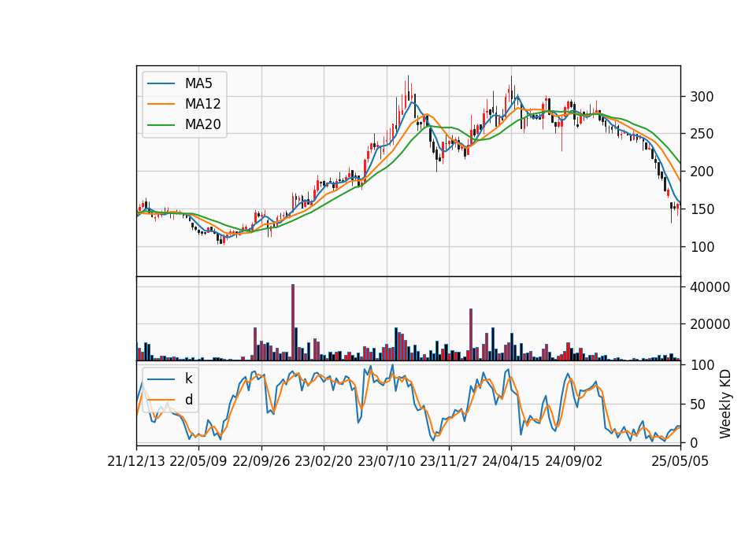Click the MA12 legend label

[x=202, y=104]
